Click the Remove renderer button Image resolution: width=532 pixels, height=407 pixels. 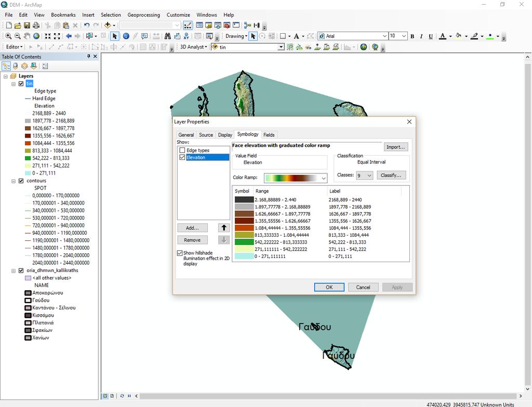(192, 240)
